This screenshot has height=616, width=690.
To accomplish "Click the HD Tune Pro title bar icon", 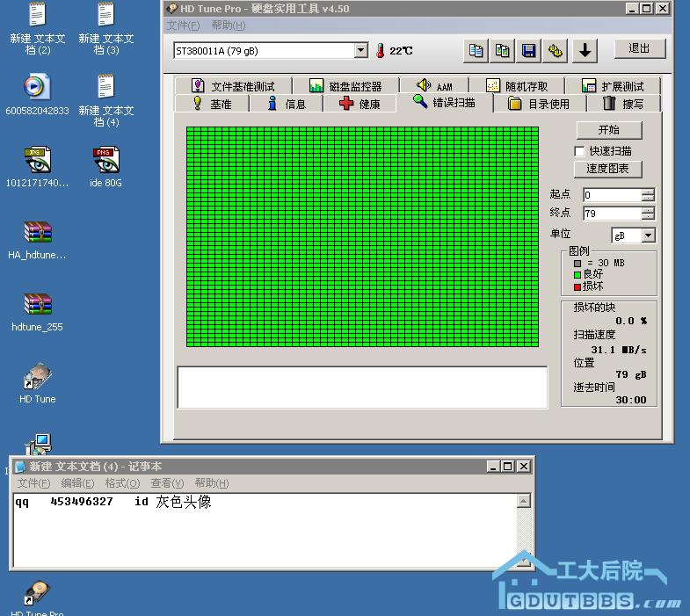I will (x=171, y=9).
